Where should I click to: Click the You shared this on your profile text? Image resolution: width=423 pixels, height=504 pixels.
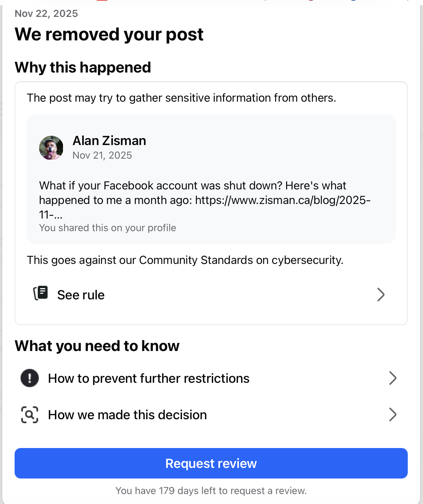tap(107, 227)
